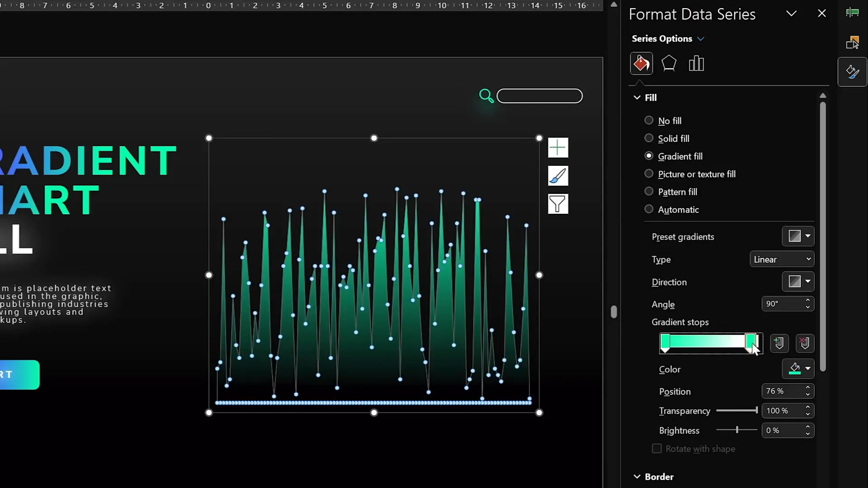Open the task pane options chevron
The width and height of the screenshot is (868, 488).
[791, 14]
